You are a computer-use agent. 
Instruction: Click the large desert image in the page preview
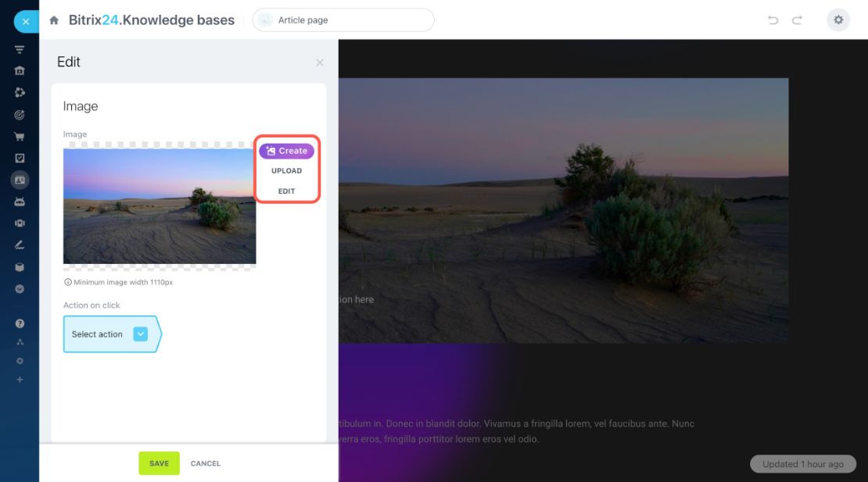click(564, 211)
